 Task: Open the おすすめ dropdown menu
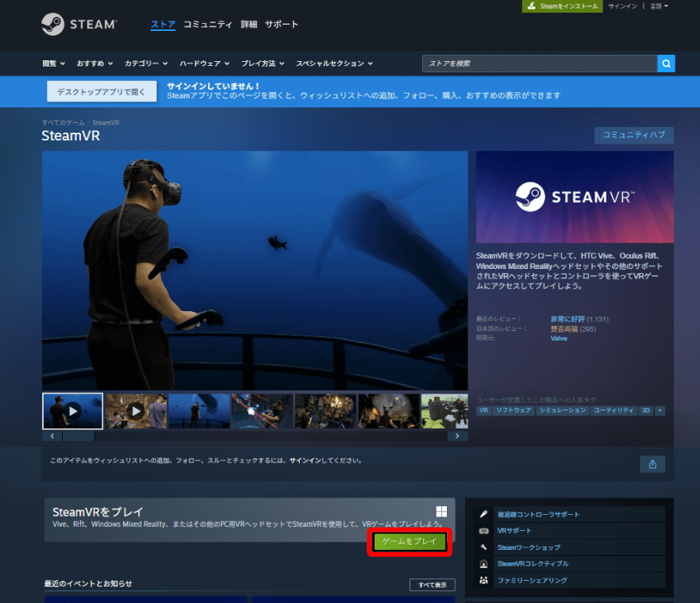94,63
